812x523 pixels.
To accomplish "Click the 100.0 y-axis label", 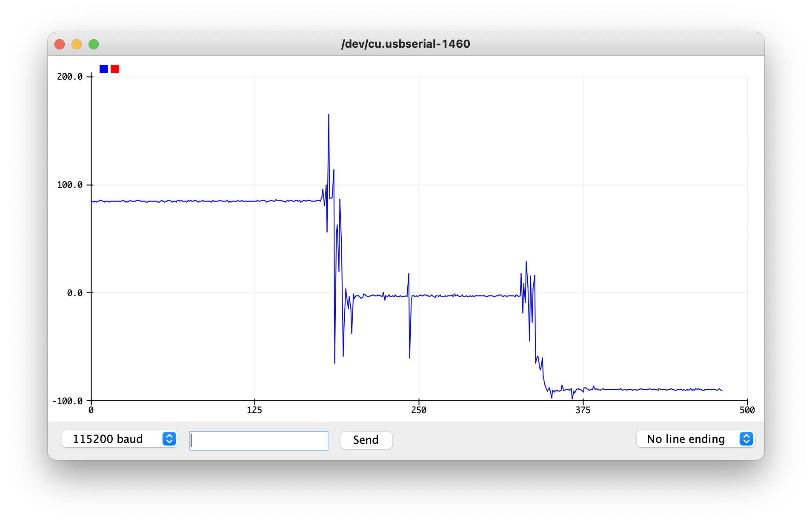I will coord(70,185).
